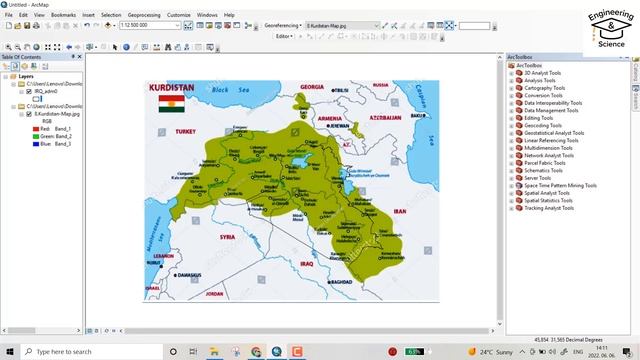This screenshot has height=360, width=640.
Task: Click the Windows search box on taskbar
Action: click(x=91, y=351)
